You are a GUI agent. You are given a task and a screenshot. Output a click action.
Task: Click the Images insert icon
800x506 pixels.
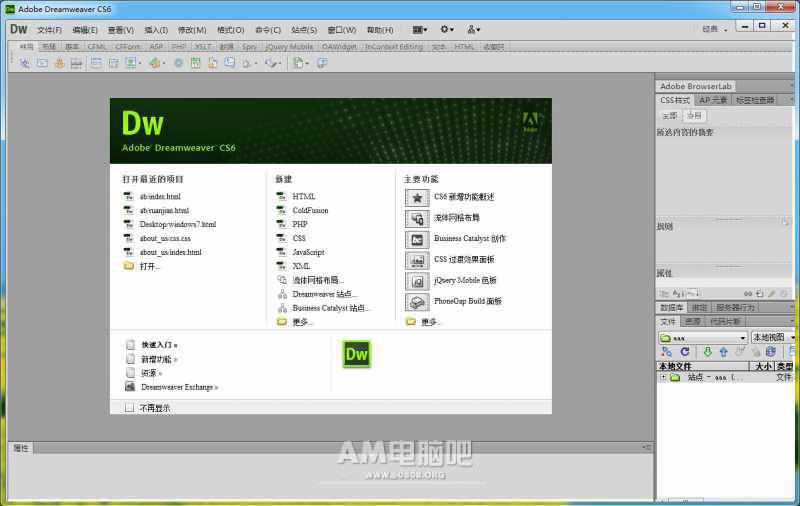[131, 63]
